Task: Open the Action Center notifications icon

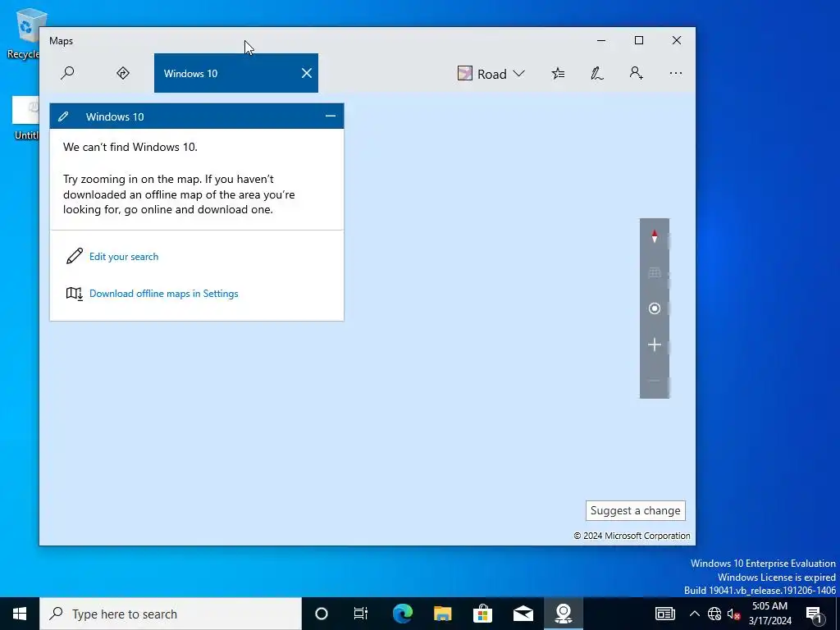Action: pos(815,614)
